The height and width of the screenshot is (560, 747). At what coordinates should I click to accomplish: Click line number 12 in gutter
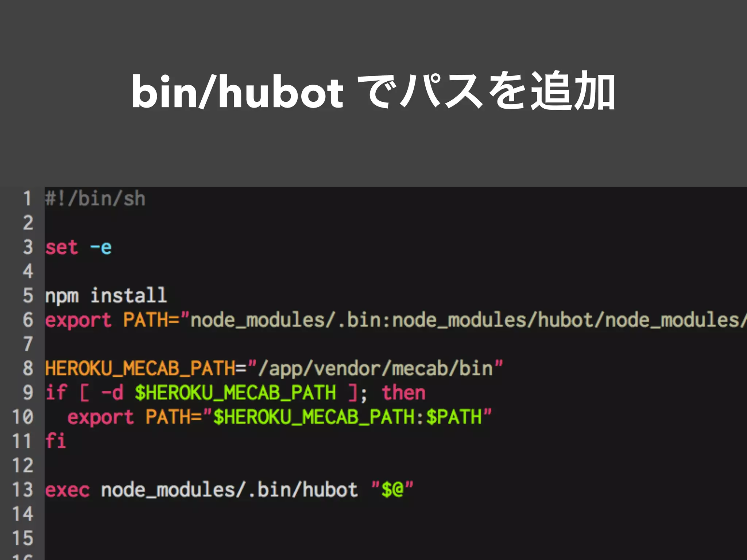pos(23,465)
